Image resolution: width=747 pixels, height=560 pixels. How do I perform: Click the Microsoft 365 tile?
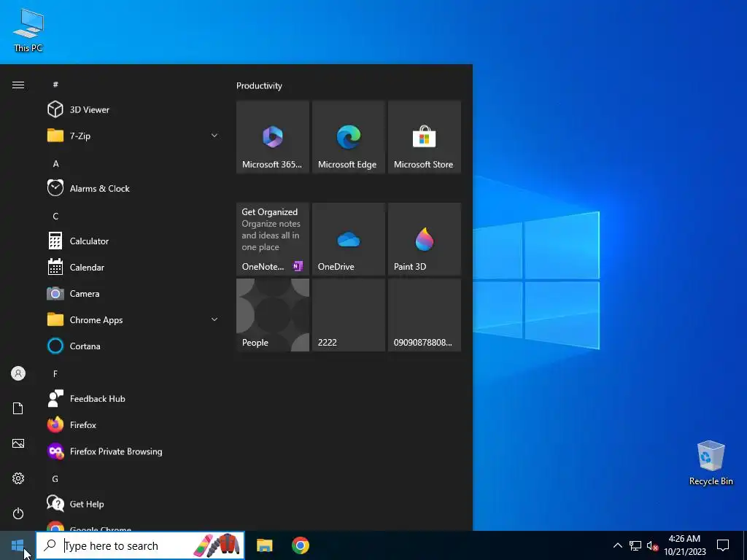[x=273, y=137]
